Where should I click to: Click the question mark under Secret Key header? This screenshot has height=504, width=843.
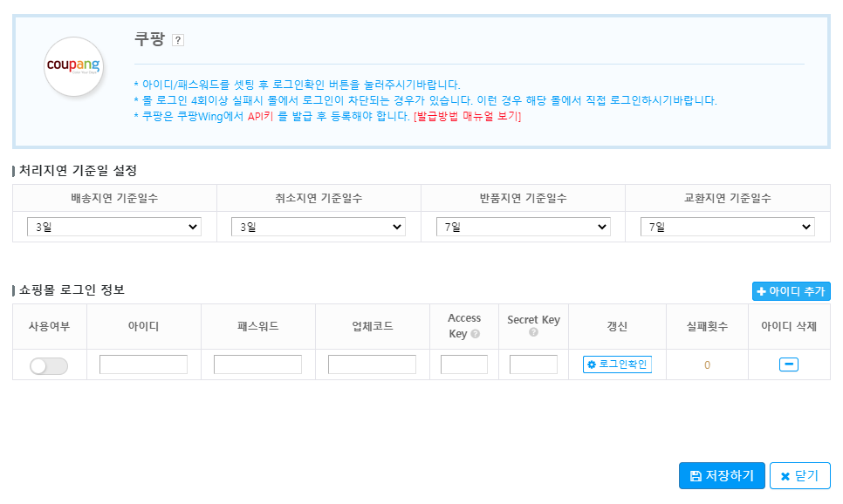tap(532, 334)
